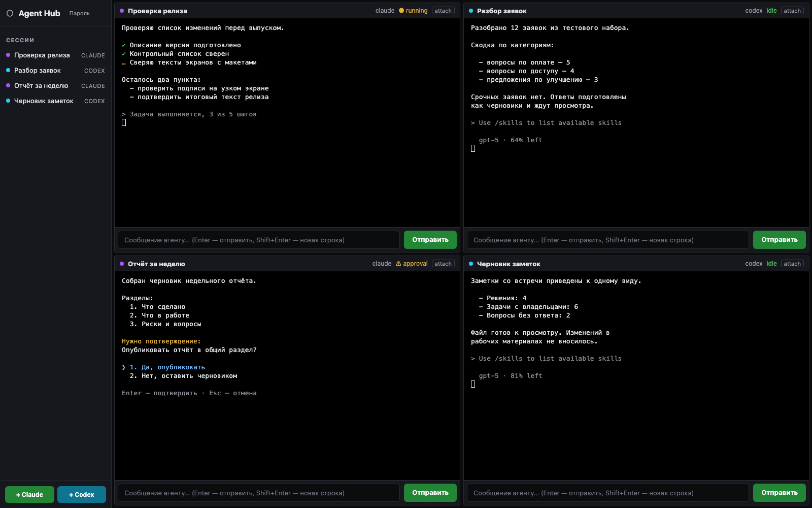This screenshot has width=812, height=508.
Task: Send message in Отчёт за неделю panel
Action: (430, 493)
